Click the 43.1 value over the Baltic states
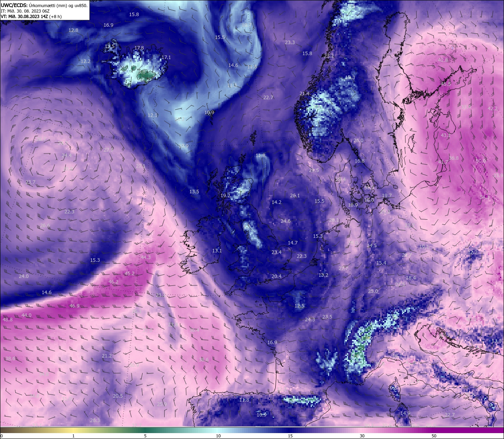 click(x=445, y=135)
